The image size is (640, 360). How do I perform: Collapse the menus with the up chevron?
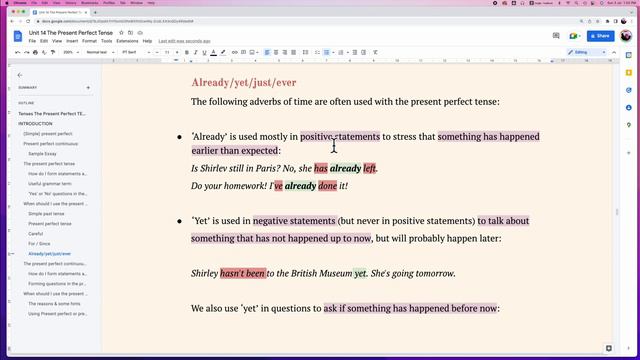614,53
